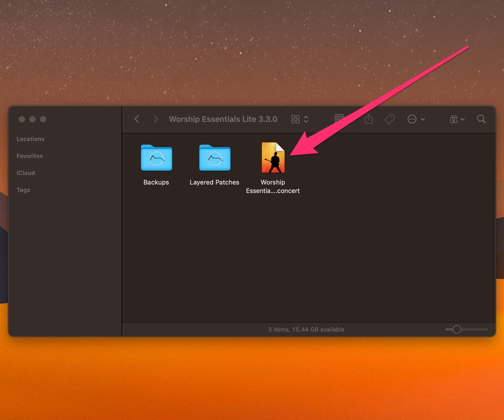Viewport: 504px width, 420px height.
Task: Expand Tags sidebar section
Action: [23, 190]
